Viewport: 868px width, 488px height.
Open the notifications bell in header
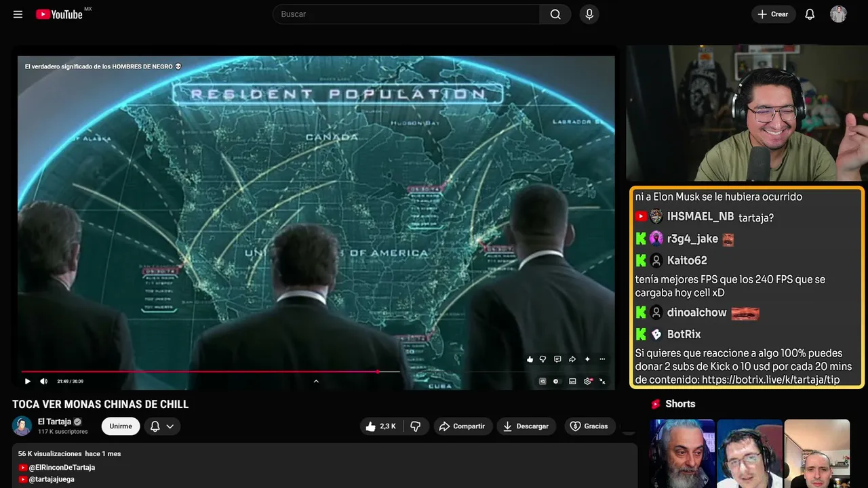(x=810, y=14)
